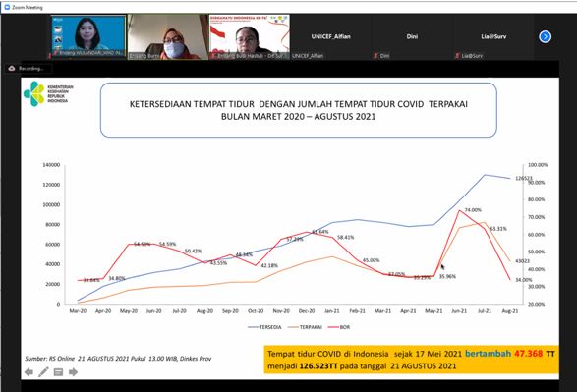577x392 pixels.
Task: Click the slide title box about Ketersediaan Tempat Tidur
Action: tap(299, 110)
